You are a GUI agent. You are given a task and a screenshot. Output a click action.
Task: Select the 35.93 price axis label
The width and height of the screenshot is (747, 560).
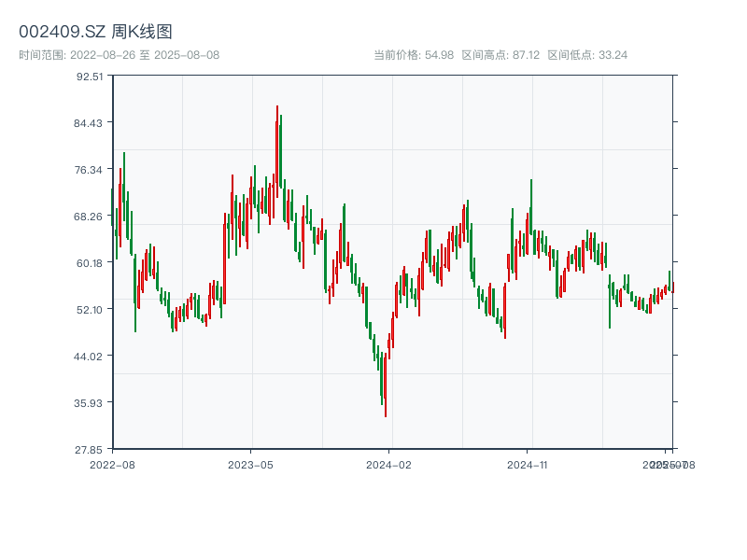[x=90, y=403]
